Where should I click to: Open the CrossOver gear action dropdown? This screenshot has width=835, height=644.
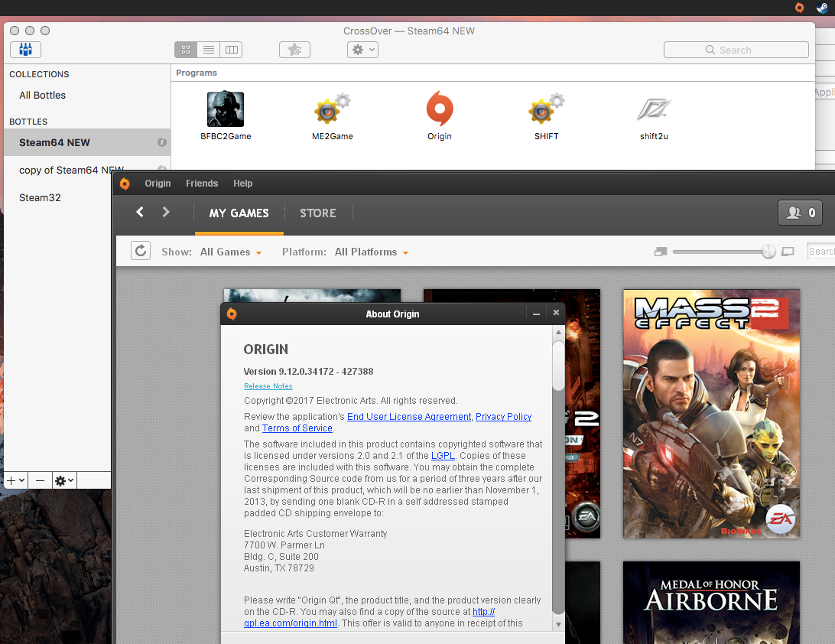pyautogui.click(x=362, y=50)
